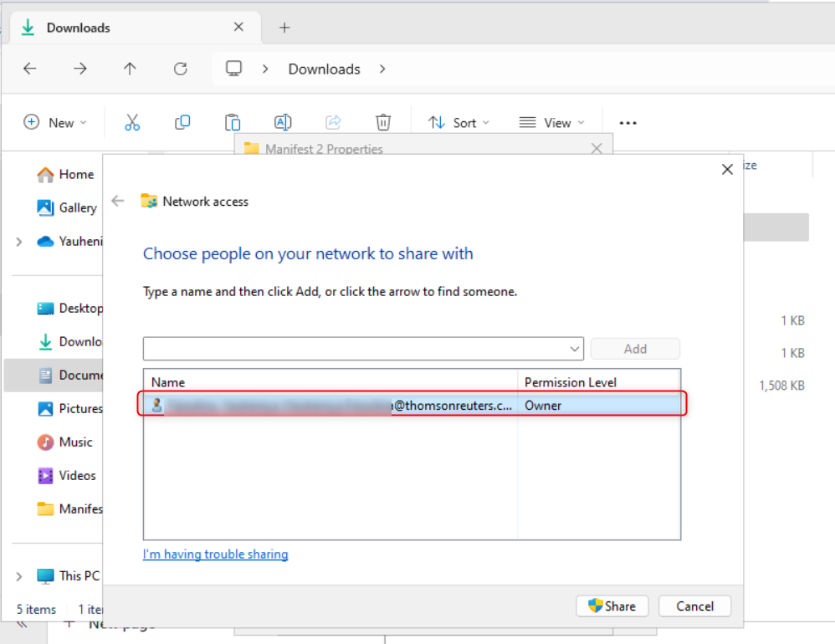Select the Owner user row in list

[410, 406]
